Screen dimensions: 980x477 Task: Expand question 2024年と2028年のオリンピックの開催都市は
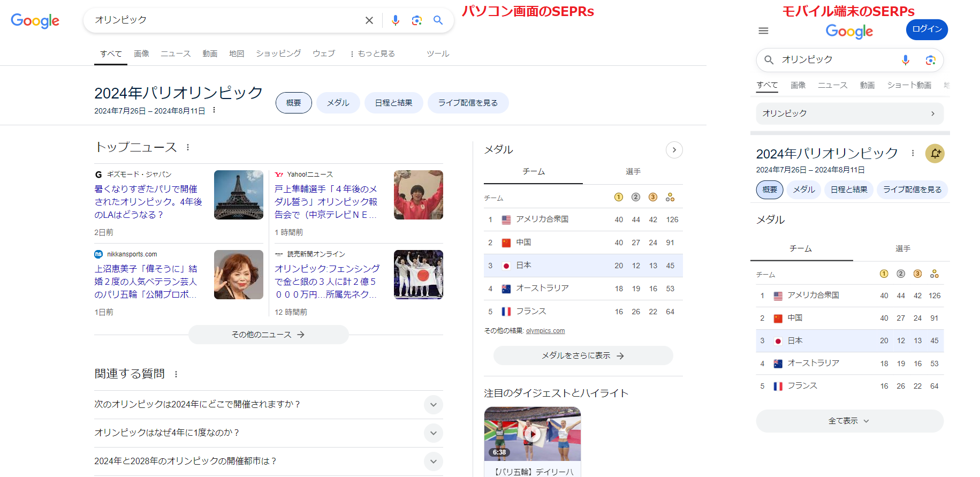click(x=269, y=461)
